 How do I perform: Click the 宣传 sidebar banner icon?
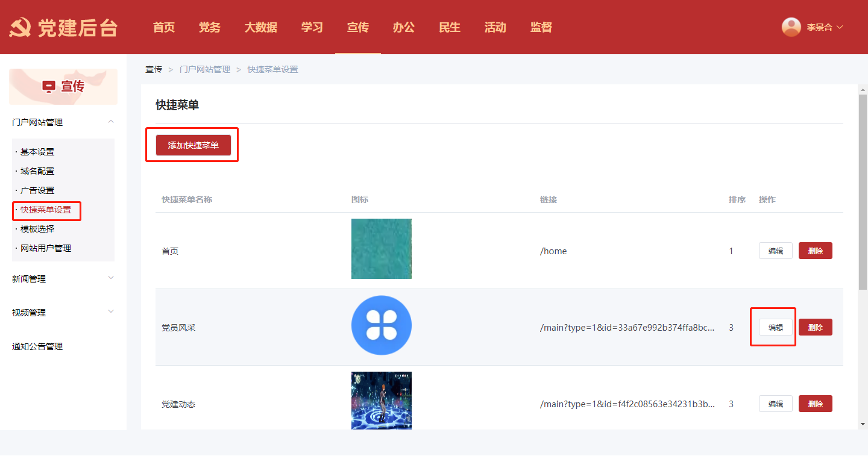tap(49, 87)
